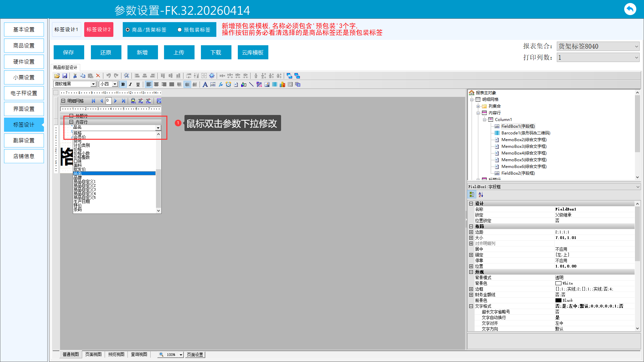Open the 打印列数 dropdown
The width and height of the screenshot is (644, 362).
[636, 58]
